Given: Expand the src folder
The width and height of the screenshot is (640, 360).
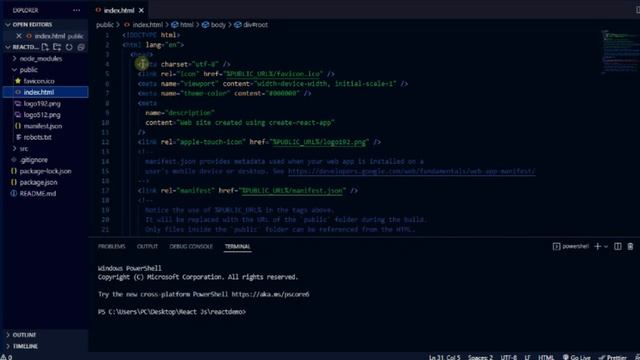Looking at the screenshot, I should [24, 149].
